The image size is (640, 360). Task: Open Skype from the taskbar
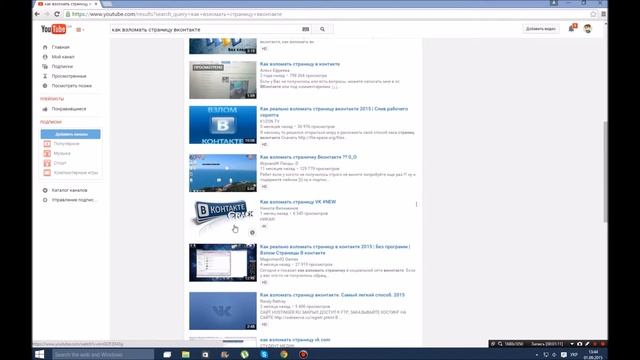[264, 355]
